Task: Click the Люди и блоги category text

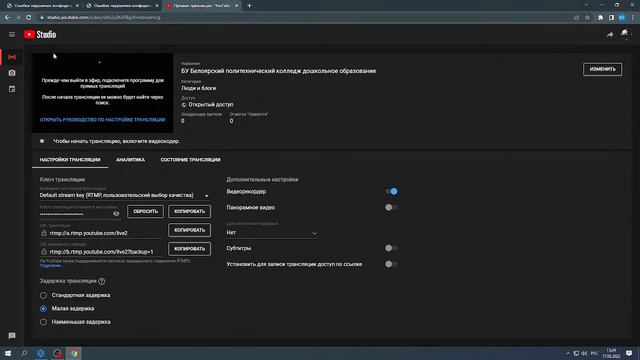Action: (198, 88)
